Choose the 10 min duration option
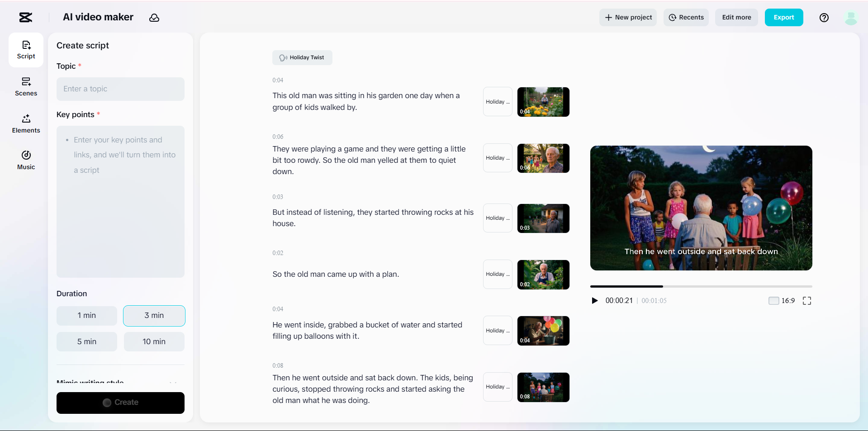The image size is (868, 431). coord(154,341)
